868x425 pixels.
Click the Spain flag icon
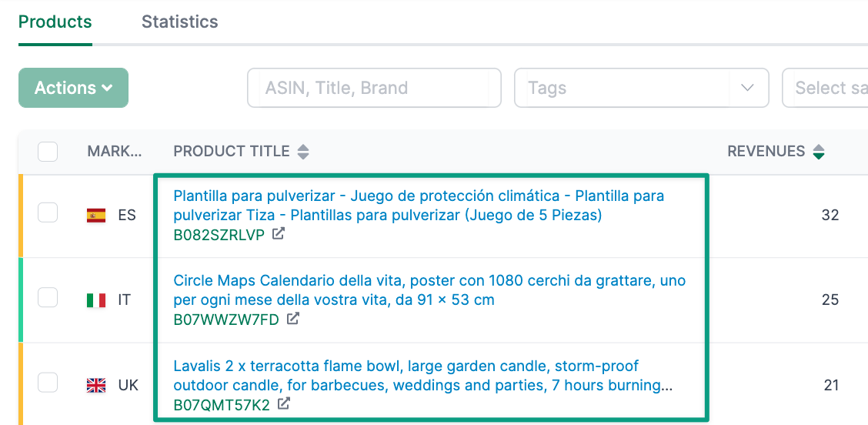(x=96, y=216)
